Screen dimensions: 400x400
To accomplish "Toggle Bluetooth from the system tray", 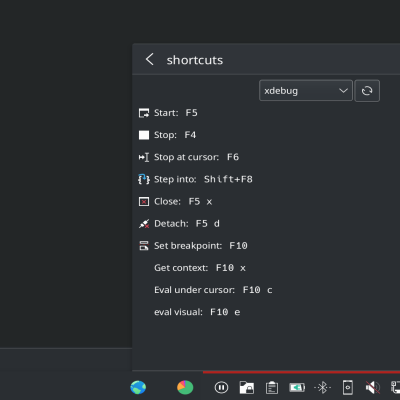I will [322, 387].
